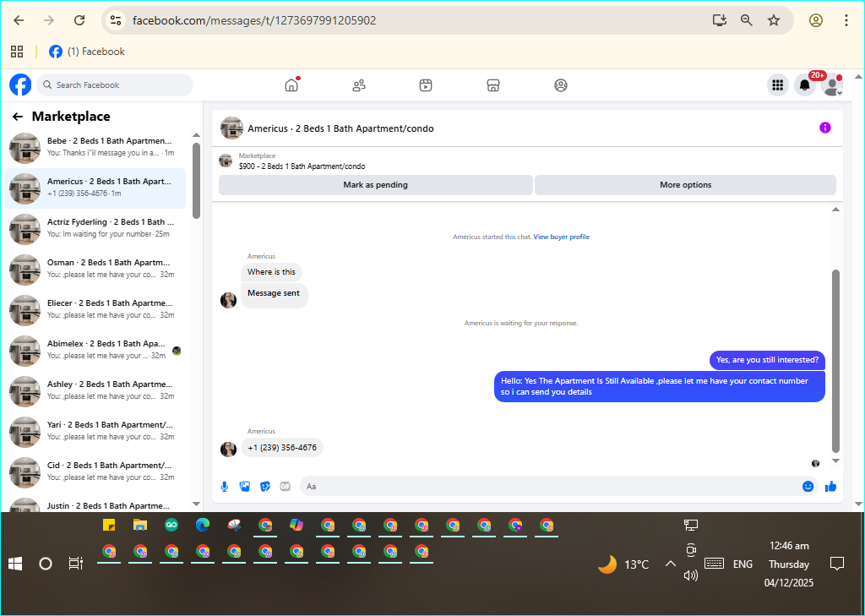Open the sticker picker icon
The height and width of the screenshot is (616, 865).
(x=265, y=486)
